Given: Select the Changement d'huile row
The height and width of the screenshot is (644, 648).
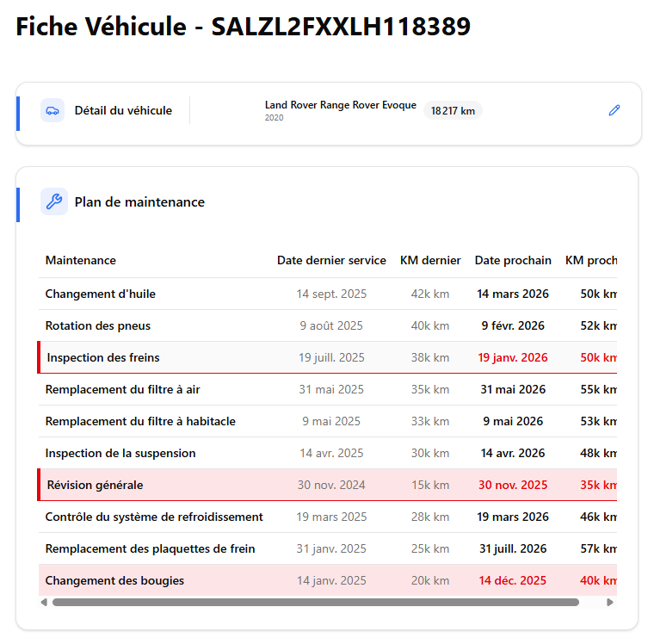Looking at the screenshot, I should 101,294.
